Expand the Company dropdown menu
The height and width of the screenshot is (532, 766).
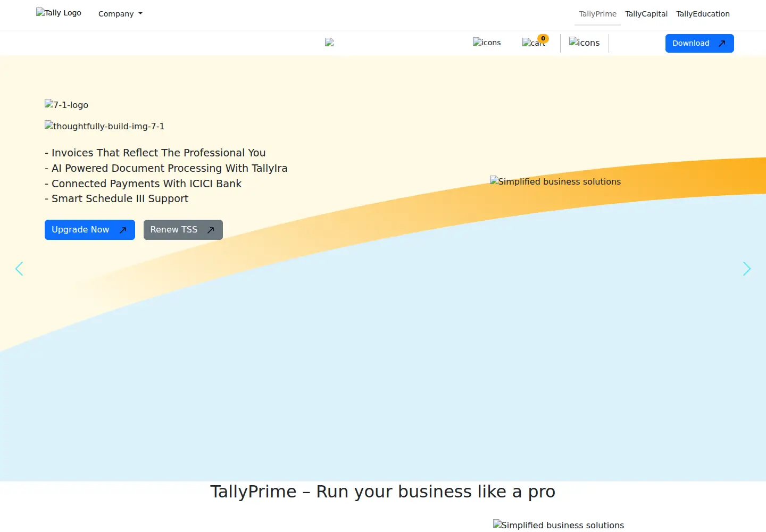120,14
